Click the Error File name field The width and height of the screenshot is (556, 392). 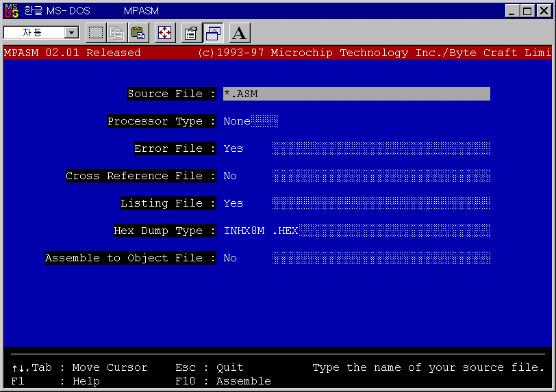(381, 148)
